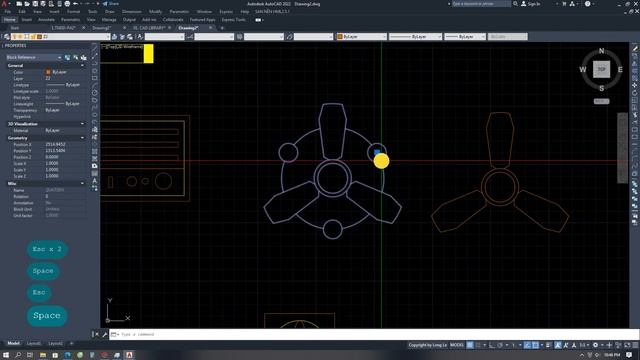Click the blue grip on the selected block
This screenshot has height=360, width=640.
[377, 152]
